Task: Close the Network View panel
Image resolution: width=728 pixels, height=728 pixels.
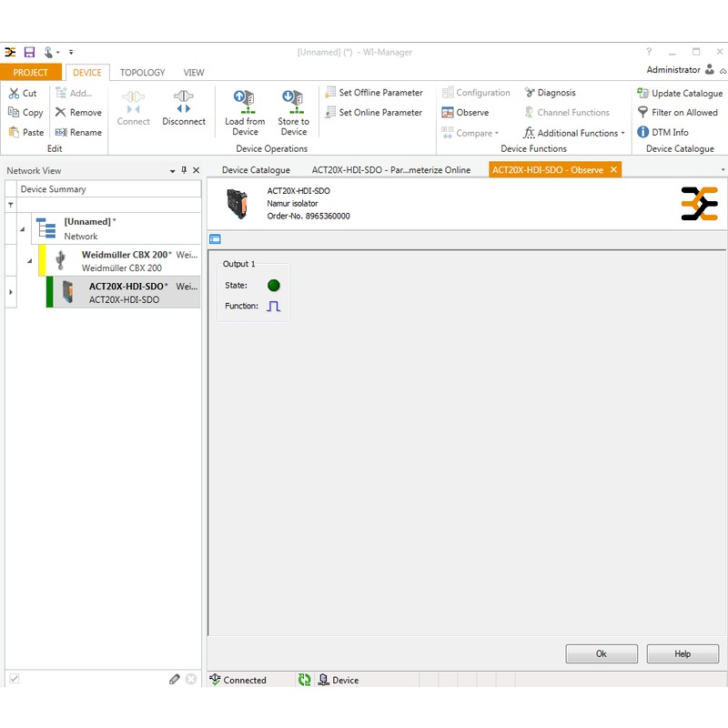Action: coord(197,170)
